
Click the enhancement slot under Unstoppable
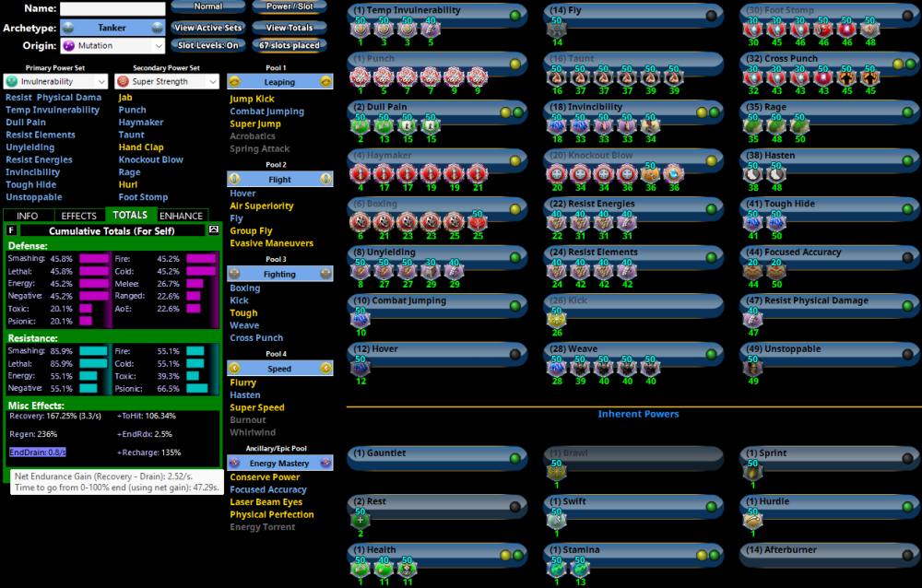751,369
